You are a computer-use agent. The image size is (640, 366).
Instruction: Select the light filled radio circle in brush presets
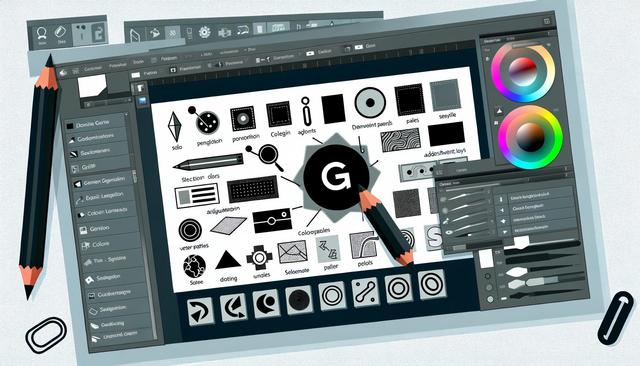pos(490,299)
